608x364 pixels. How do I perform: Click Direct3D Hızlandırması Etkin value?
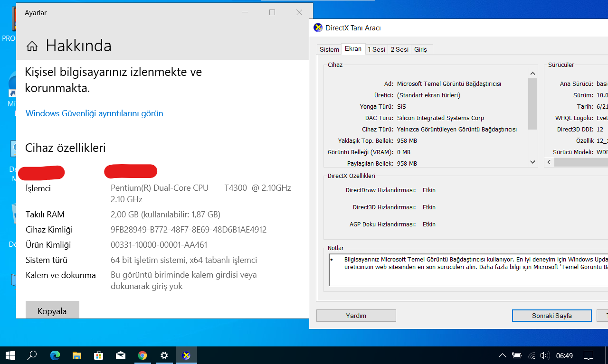pyautogui.click(x=429, y=207)
